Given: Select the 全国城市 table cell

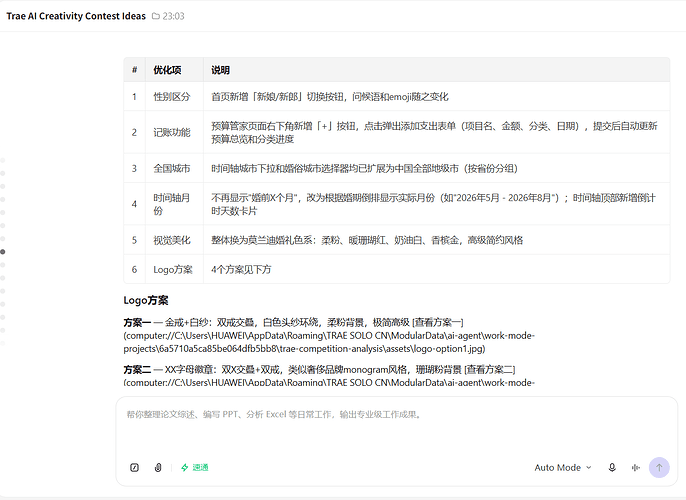Looking at the screenshot, I should [172, 168].
